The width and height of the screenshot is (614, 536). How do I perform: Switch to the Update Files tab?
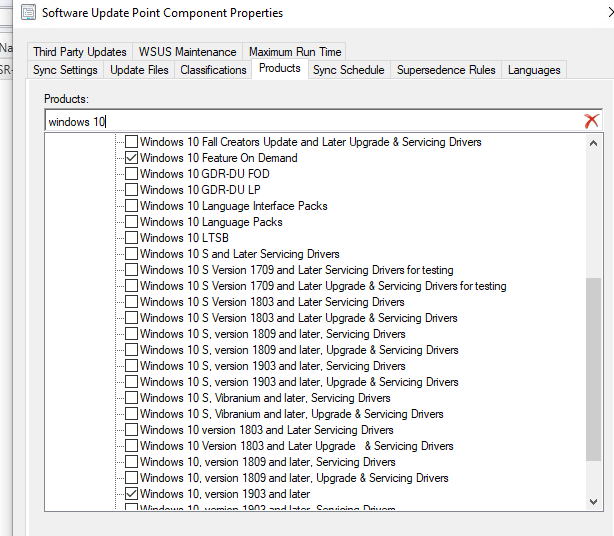click(x=139, y=70)
